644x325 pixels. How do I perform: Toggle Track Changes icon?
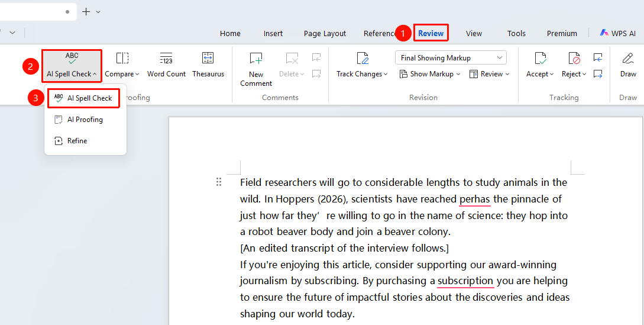(x=363, y=59)
